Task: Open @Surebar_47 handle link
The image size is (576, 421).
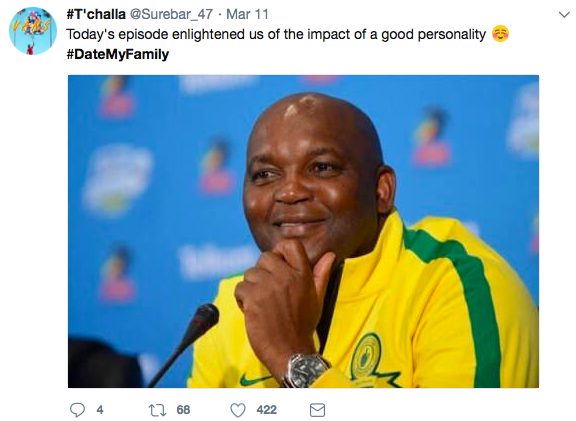Action: pyautogui.click(x=171, y=14)
